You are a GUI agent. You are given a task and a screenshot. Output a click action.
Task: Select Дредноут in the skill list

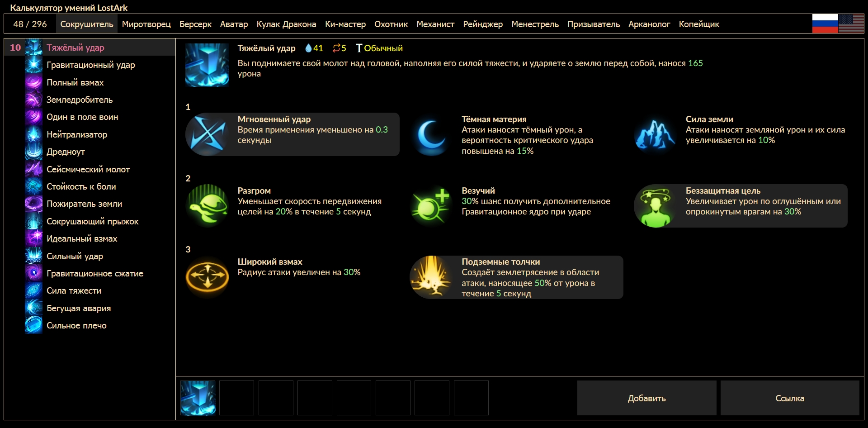click(90, 152)
